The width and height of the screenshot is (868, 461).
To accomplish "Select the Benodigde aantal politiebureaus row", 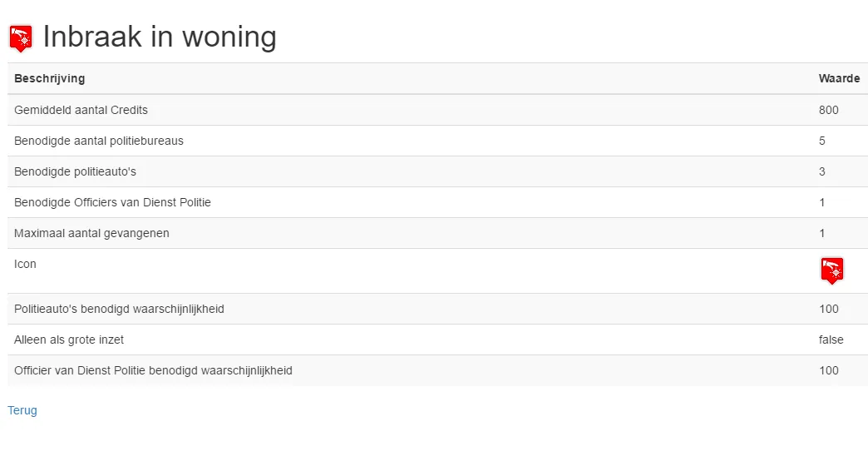I will tap(437, 141).
